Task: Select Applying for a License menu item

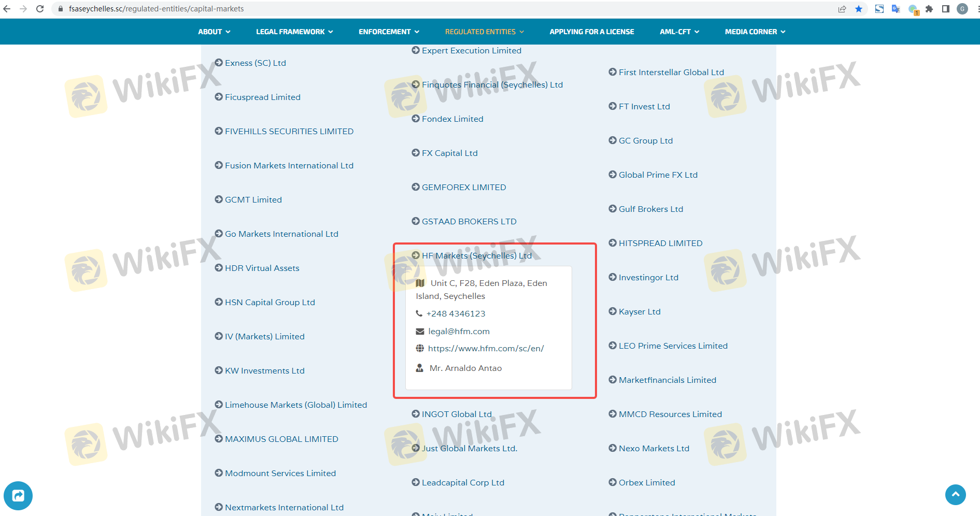Action: click(591, 32)
